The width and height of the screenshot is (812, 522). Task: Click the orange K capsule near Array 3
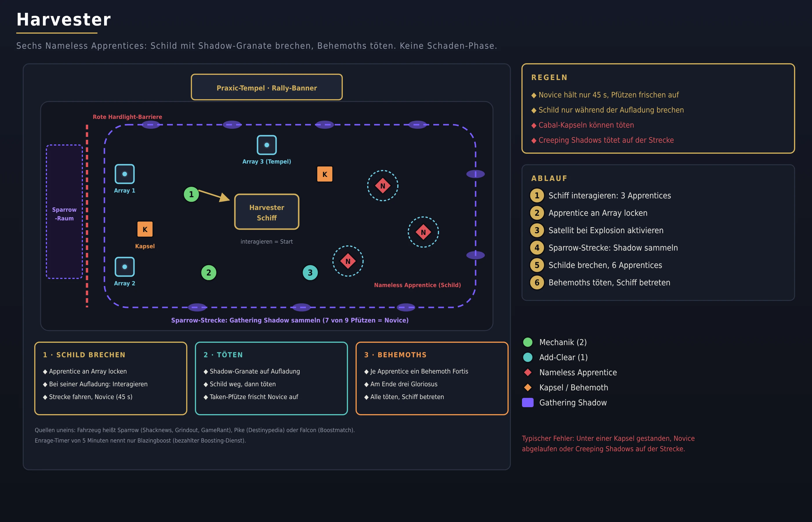[x=325, y=174]
